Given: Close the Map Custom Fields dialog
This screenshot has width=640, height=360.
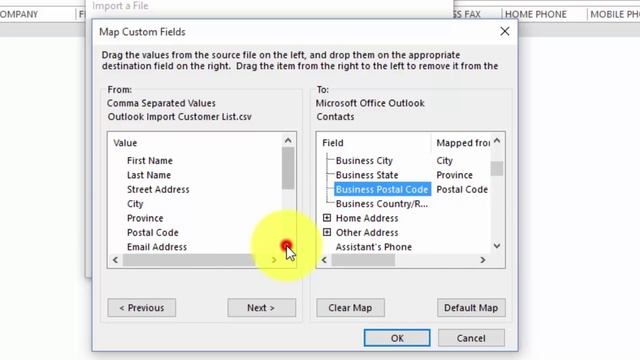Looking at the screenshot, I should click(x=504, y=31).
